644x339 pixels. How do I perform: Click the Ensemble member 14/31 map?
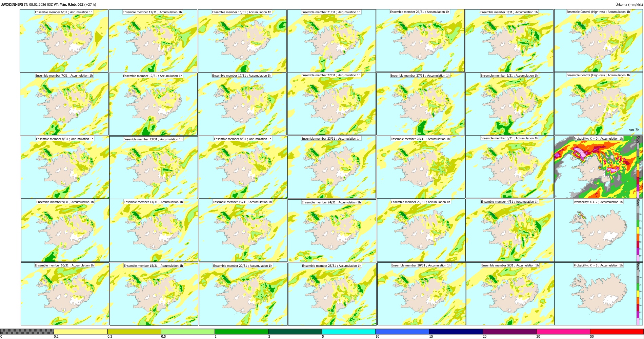point(154,231)
